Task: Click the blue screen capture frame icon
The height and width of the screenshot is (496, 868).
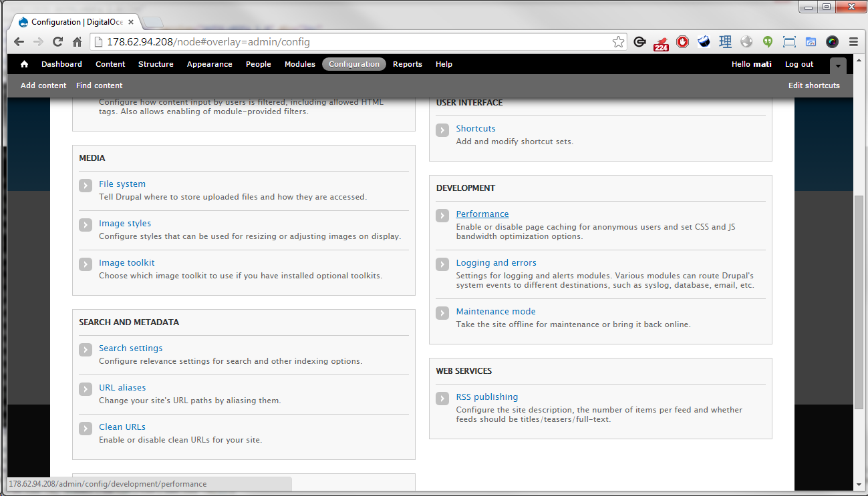Action: tap(789, 42)
